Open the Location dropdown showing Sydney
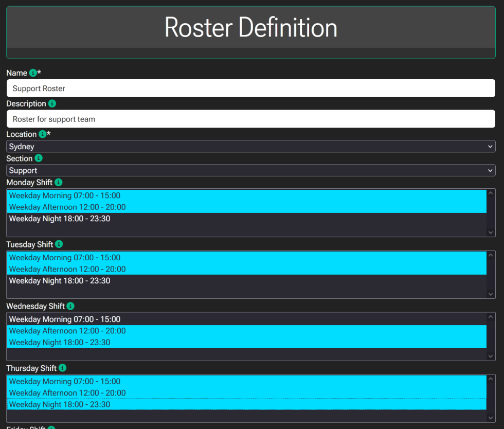 pyautogui.click(x=251, y=146)
